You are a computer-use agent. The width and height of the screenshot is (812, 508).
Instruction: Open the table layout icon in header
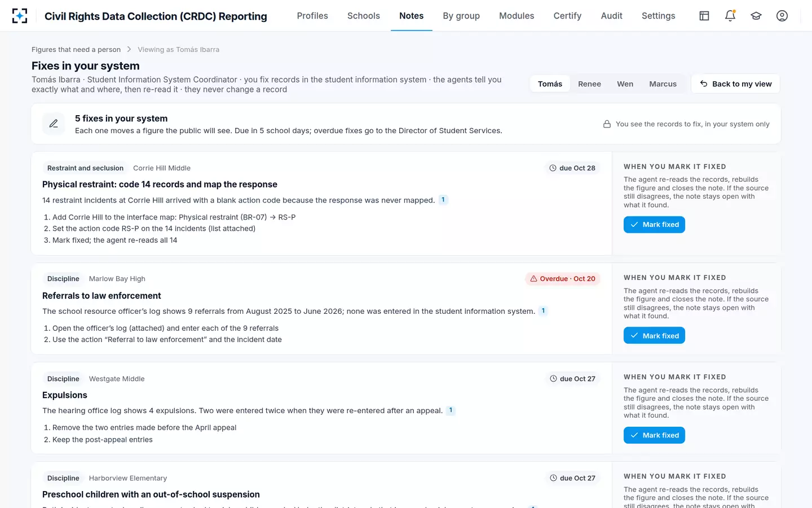click(x=704, y=16)
